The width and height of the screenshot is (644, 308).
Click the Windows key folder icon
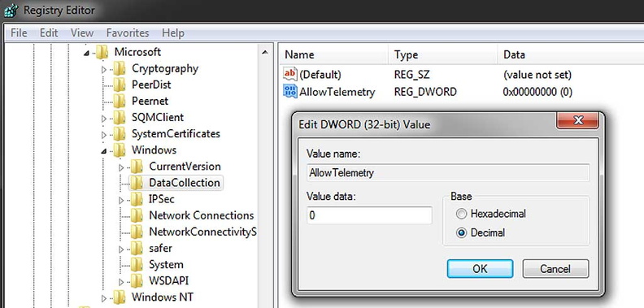coord(119,150)
